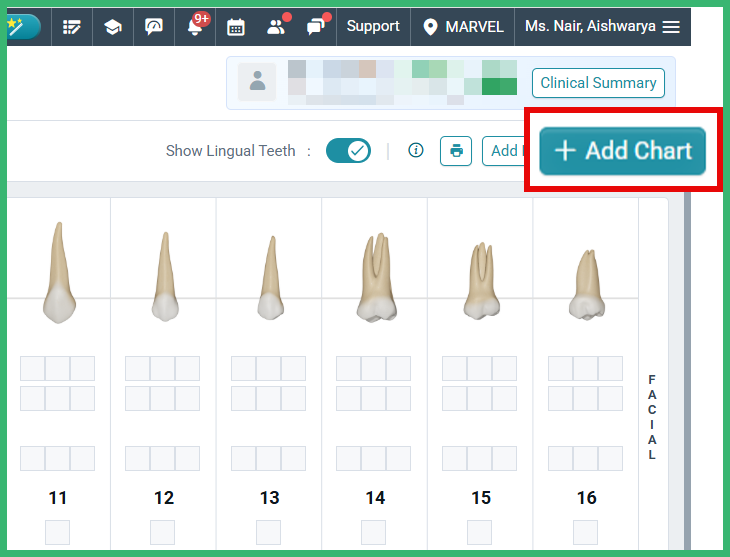Open the chat messages icon

[316, 27]
